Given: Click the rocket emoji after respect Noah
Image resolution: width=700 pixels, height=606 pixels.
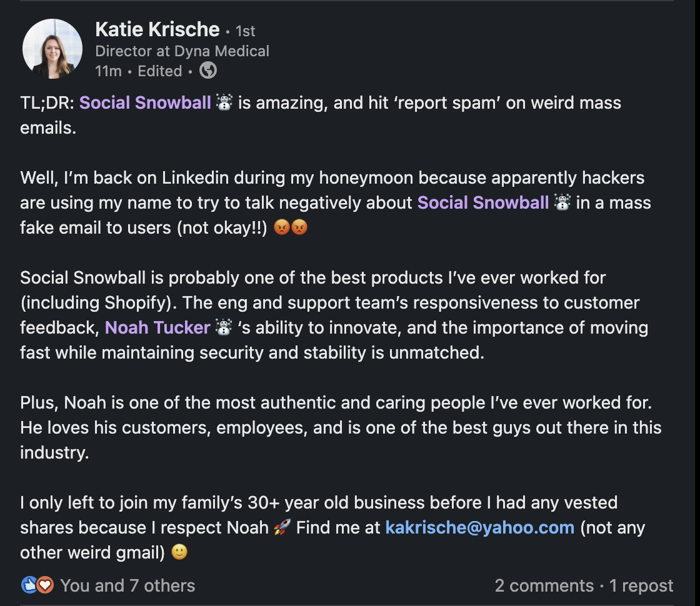Looking at the screenshot, I should coord(282,527).
